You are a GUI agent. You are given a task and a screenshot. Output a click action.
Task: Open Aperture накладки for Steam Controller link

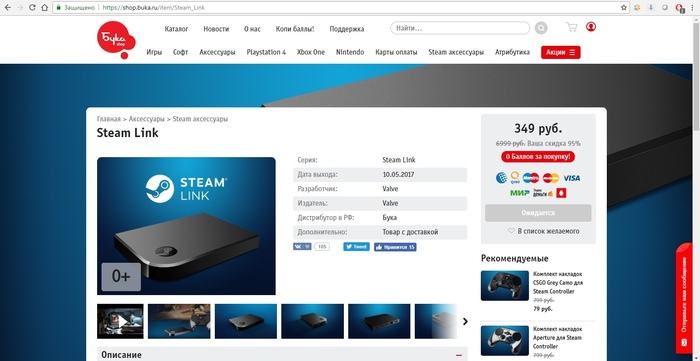[x=557, y=337]
